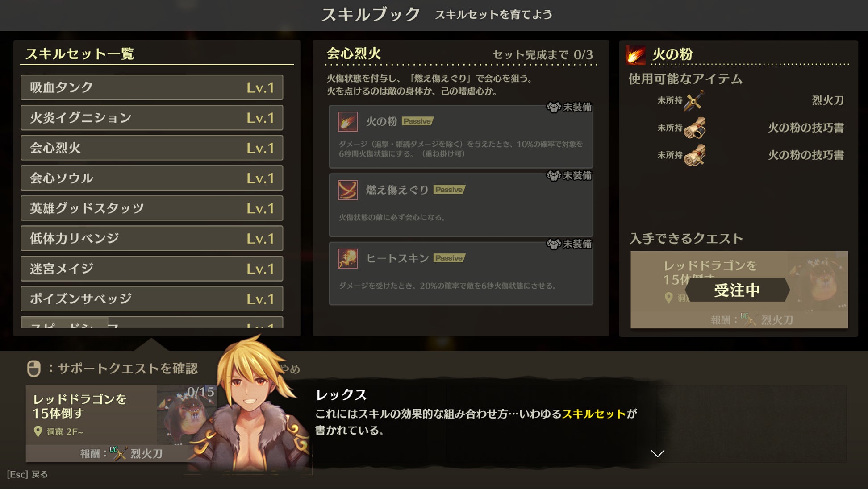Click the mouse icon beside サポートクエストを確認

34,369
